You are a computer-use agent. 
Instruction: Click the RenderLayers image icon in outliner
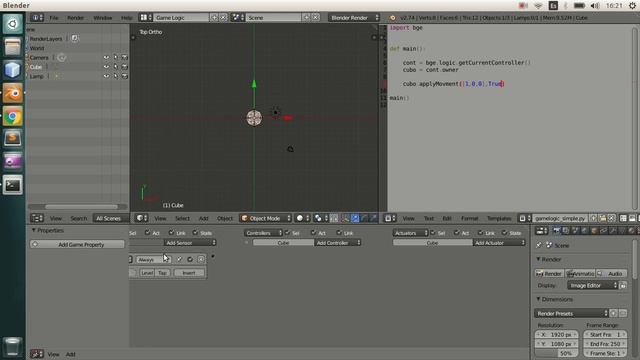coord(75,38)
